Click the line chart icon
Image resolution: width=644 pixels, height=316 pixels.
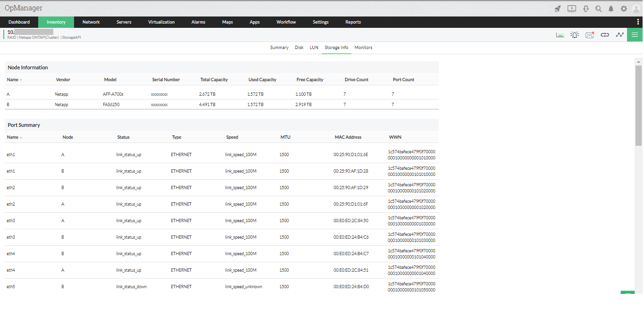[x=619, y=35]
